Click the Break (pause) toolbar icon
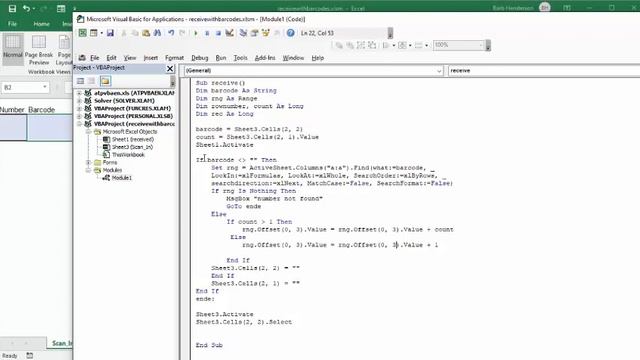 [x=207, y=33]
